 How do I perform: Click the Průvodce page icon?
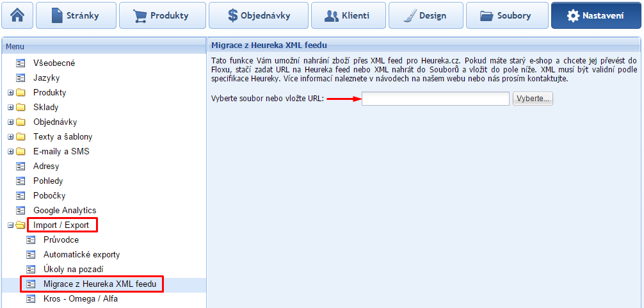click(x=31, y=240)
